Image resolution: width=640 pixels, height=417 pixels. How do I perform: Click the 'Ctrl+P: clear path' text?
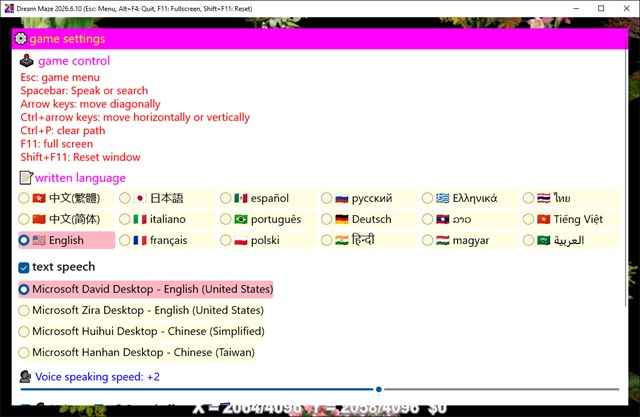(x=63, y=131)
